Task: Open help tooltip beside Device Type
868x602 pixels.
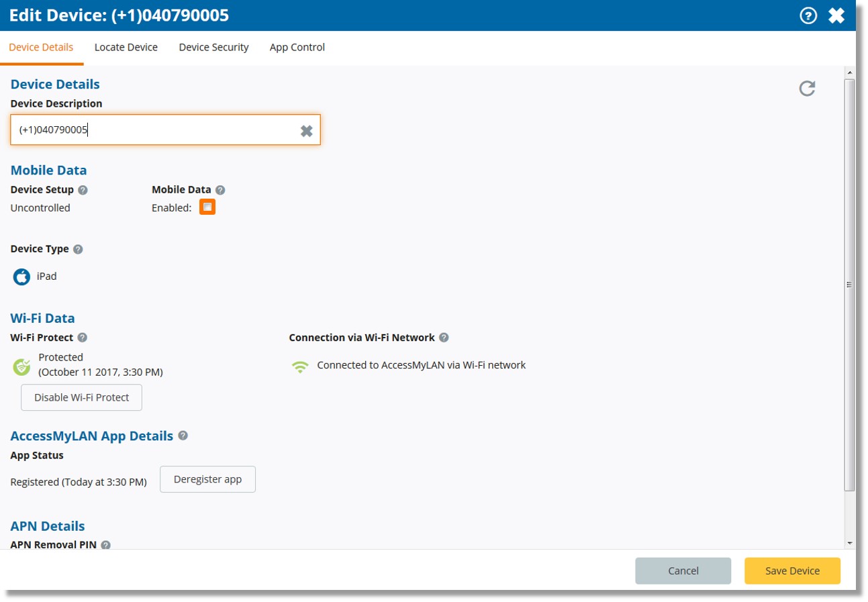Action: (78, 249)
